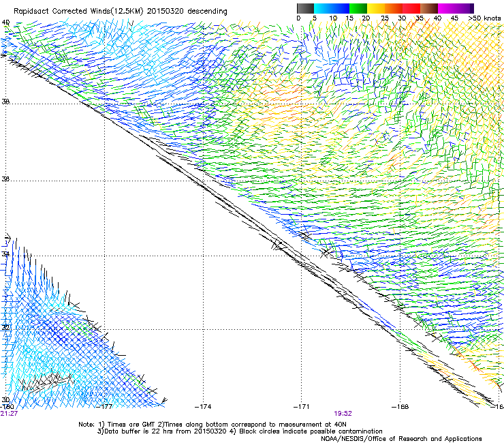The width and height of the screenshot is (504, 443).
Task: Choose the magenta 40-45 knots legend segment
Action: [x=447, y=8]
